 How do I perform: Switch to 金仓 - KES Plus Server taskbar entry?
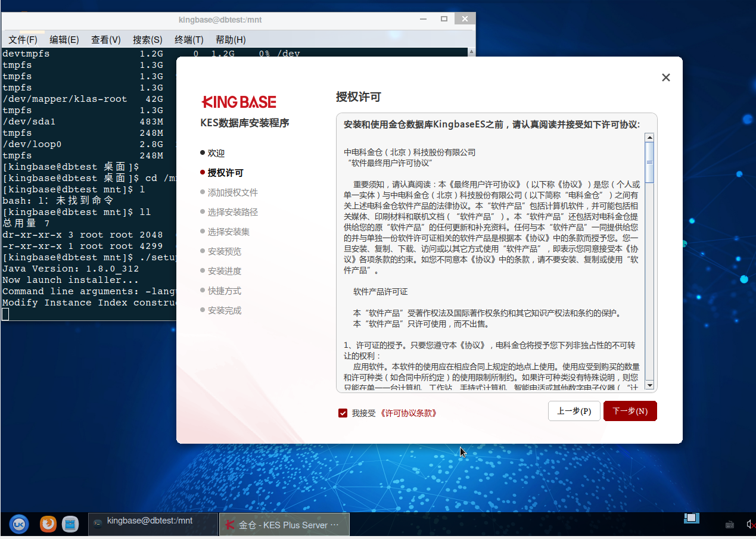[284, 525]
